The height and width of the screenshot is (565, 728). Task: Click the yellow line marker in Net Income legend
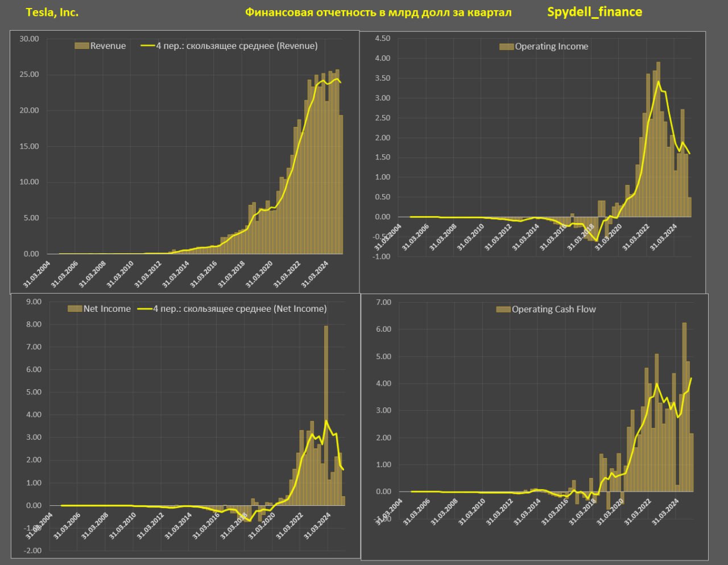click(x=144, y=309)
